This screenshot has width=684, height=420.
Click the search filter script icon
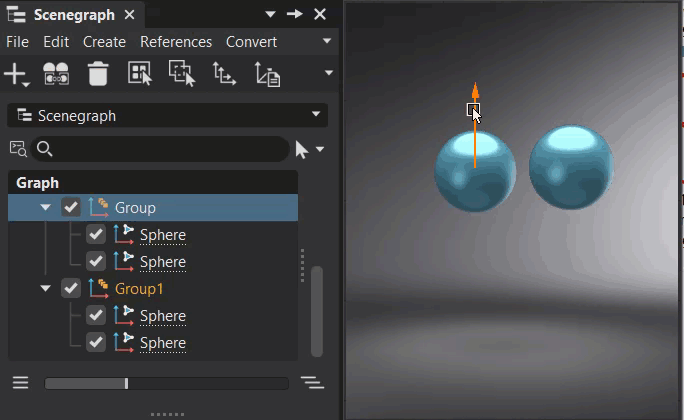18,149
